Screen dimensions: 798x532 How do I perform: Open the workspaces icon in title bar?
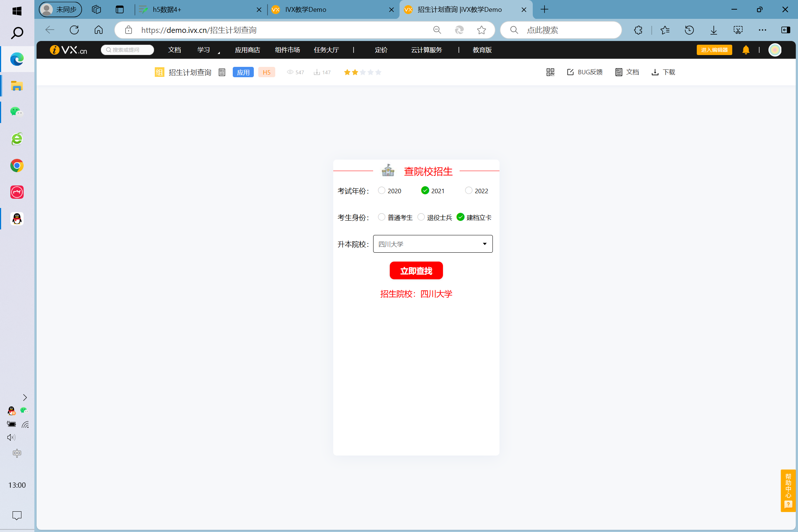pyautogui.click(x=96, y=10)
